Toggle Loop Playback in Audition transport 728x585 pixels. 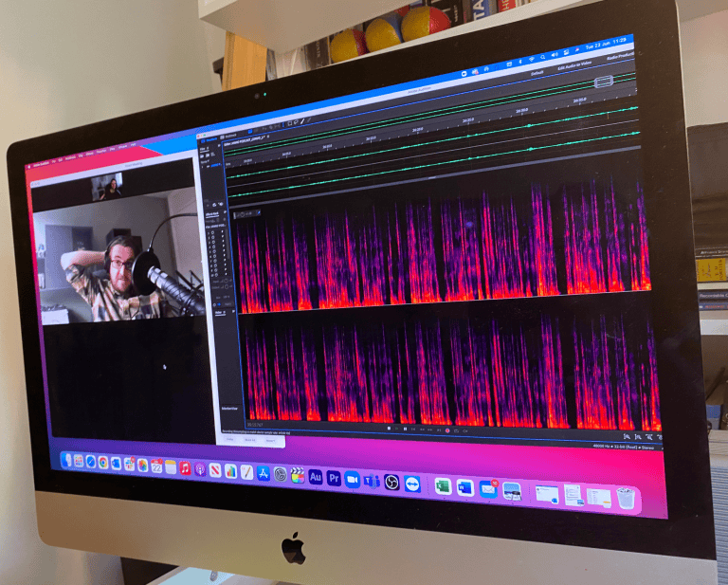(456, 430)
